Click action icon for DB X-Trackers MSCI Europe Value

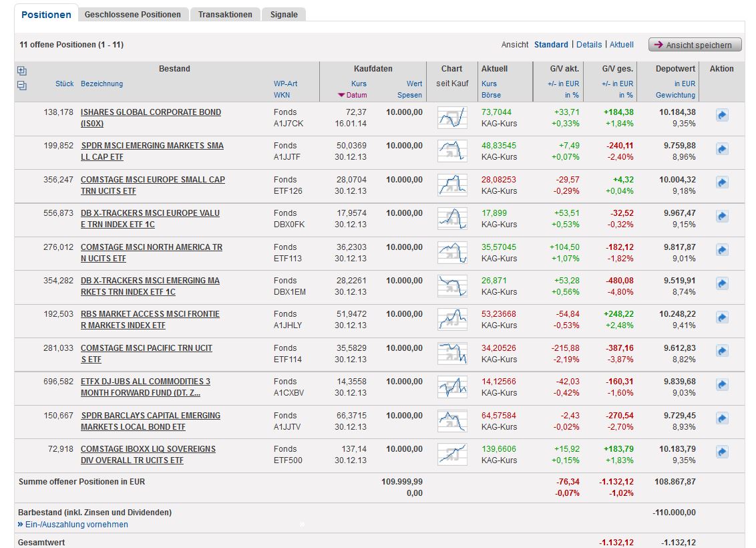click(722, 217)
